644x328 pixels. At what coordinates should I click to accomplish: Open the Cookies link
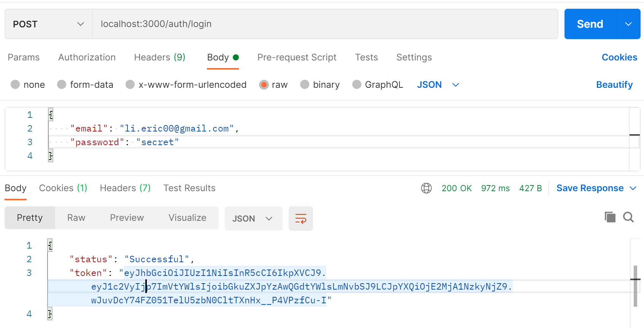click(x=619, y=57)
